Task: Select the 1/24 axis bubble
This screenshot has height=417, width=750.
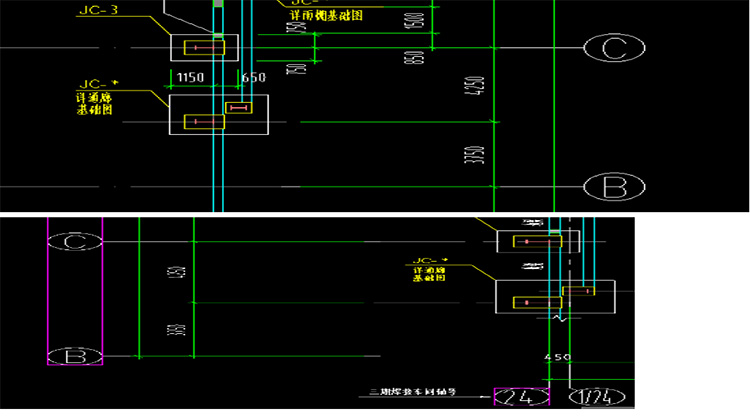Action: click(598, 397)
